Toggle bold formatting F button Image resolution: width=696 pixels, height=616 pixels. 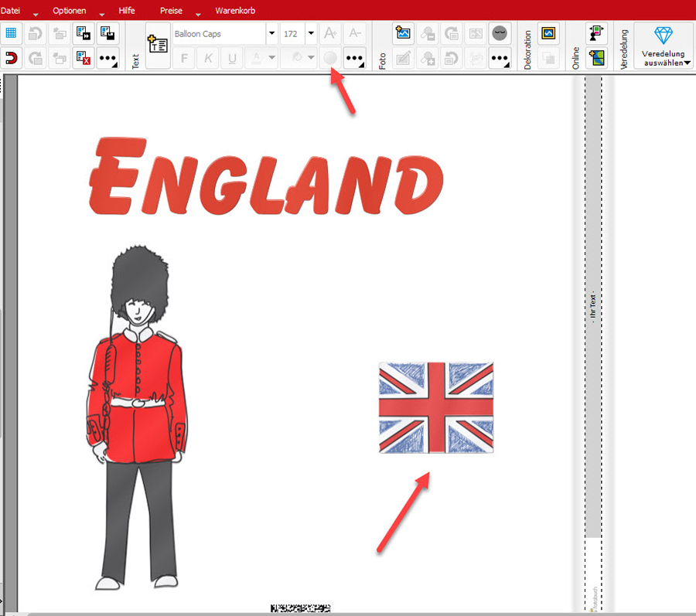pos(183,58)
